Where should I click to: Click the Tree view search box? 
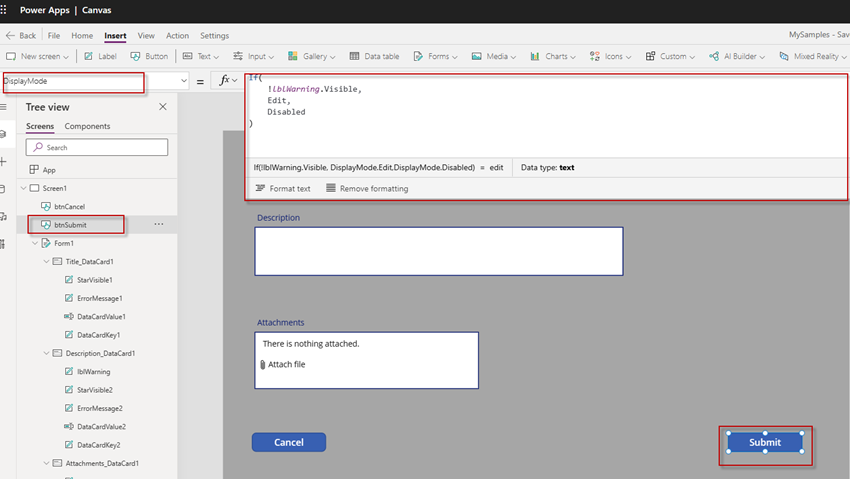pos(97,147)
